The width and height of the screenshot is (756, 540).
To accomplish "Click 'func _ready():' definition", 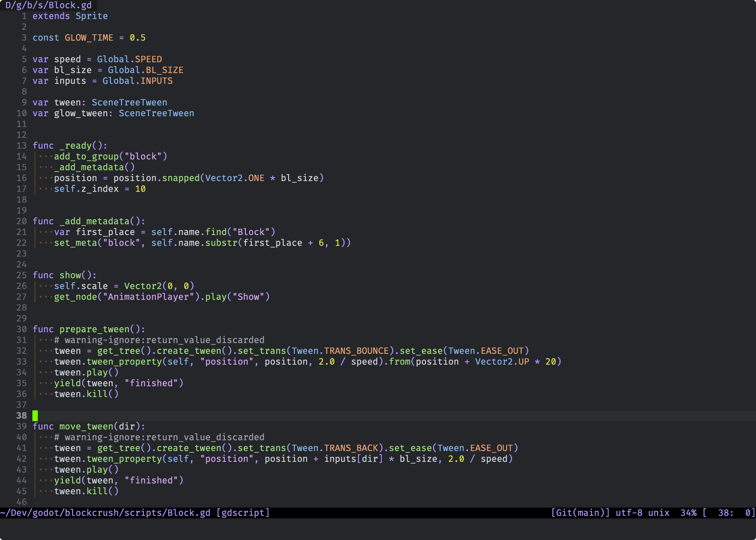I will tap(70, 145).
